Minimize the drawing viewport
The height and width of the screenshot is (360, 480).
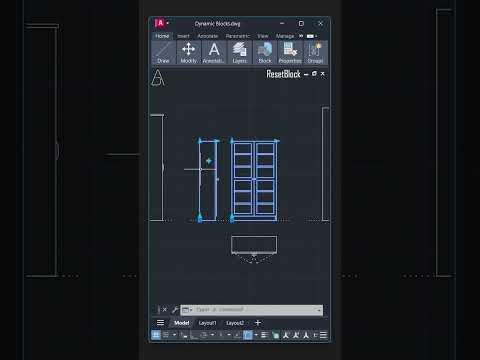point(306,74)
